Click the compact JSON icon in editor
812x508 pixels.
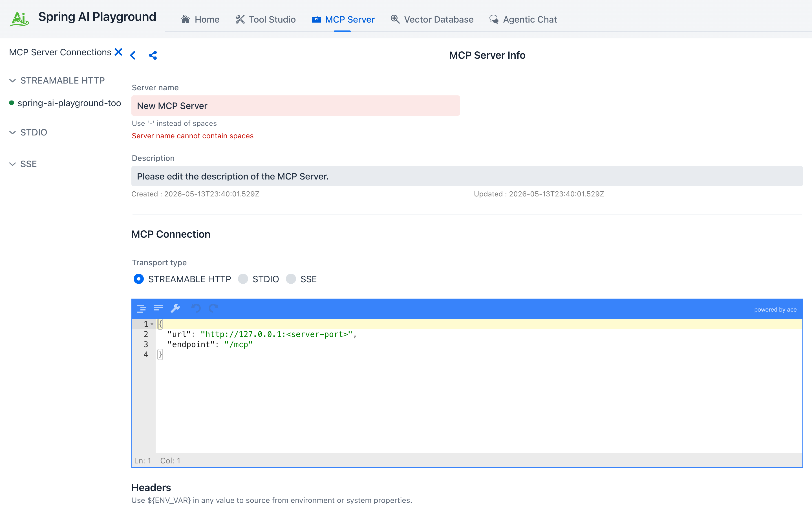pos(158,308)
